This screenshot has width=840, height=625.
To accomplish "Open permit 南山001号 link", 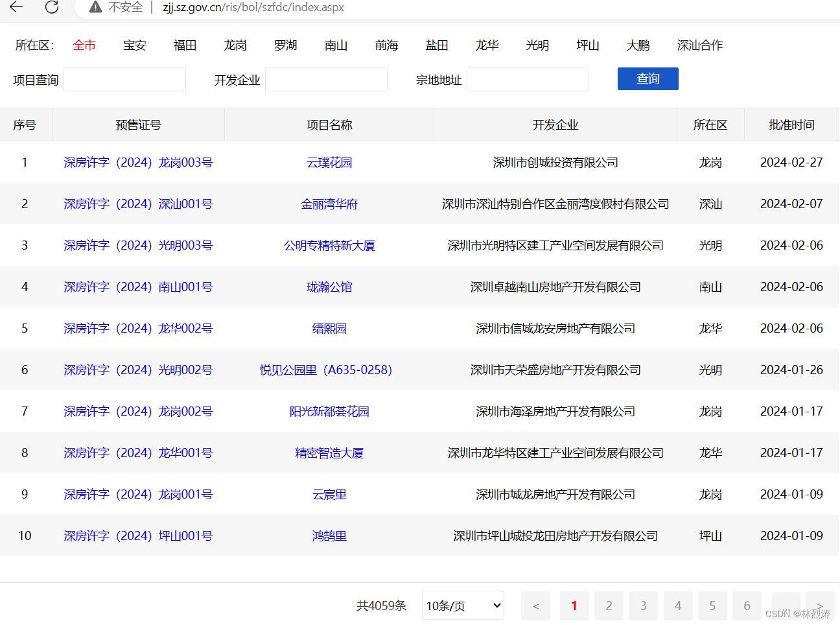I will tap(138, 287).
